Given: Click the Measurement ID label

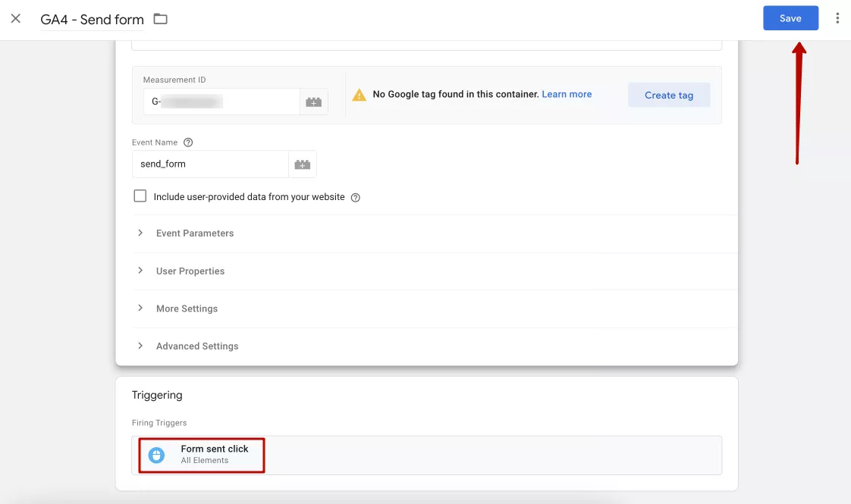Looking at the screenshot, I should 174,80.
